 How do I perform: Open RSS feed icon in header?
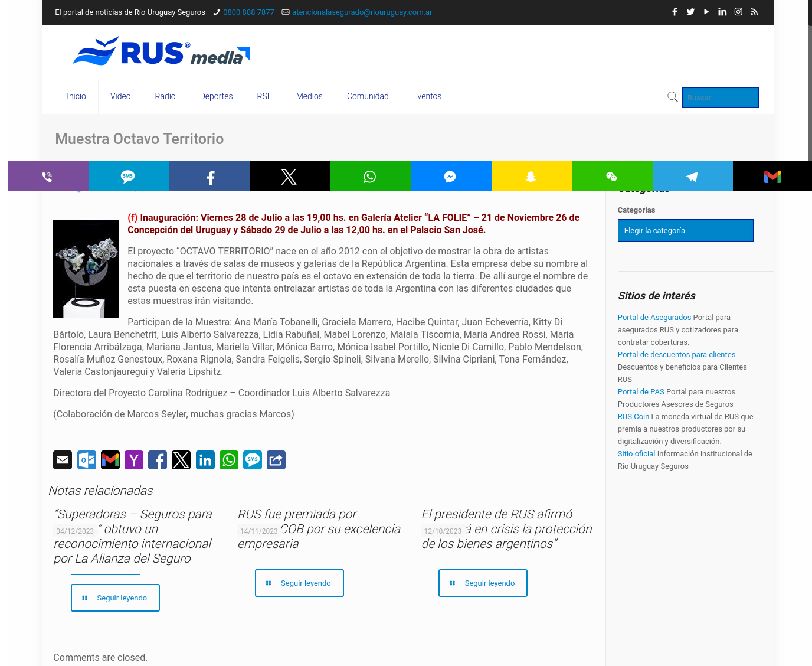[x=754, y=12]
